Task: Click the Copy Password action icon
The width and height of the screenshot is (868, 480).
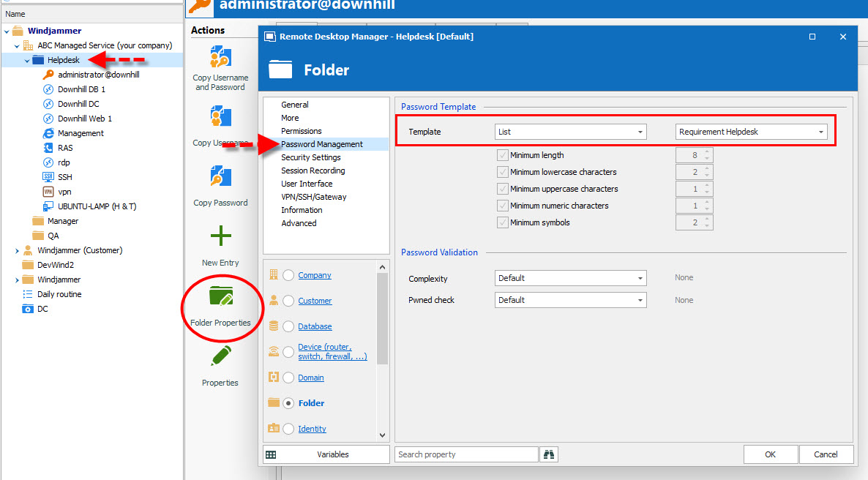Action: pyautogui.click(x=220, y=176)
